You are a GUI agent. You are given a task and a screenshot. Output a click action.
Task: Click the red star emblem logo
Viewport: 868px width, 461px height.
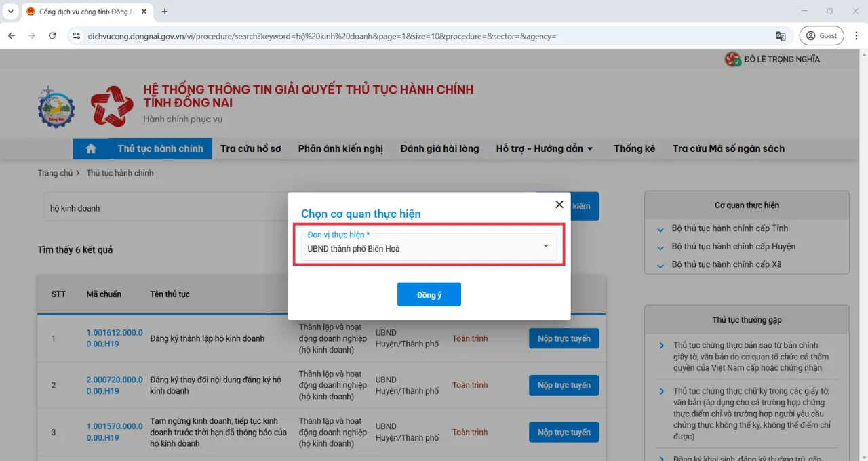[x=112, y=106]
